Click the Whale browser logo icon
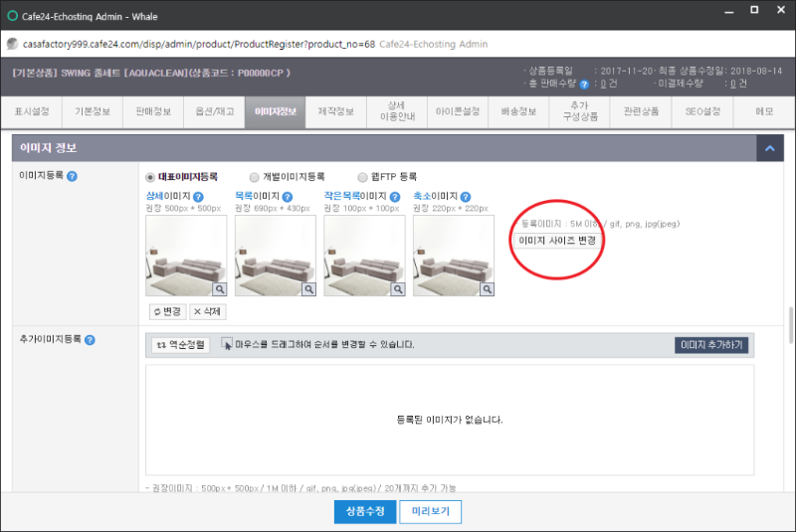The height and width of the screenshot is (532, 796). pyautogui.click(x=12, y=16)
